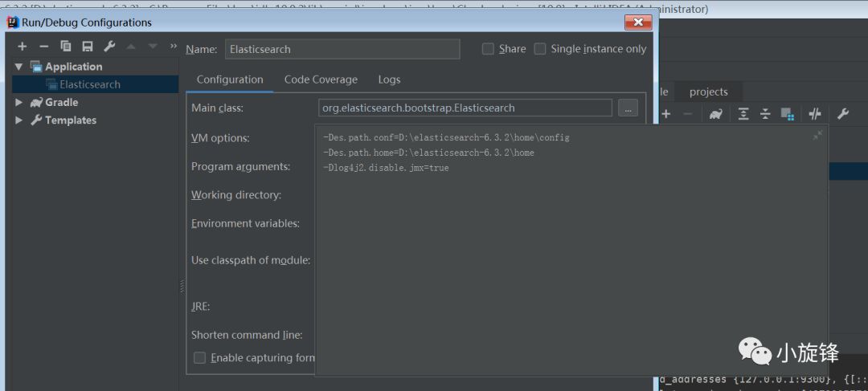Click the Shorten command line label
The image size is (868, 391).
click(247, 335)
